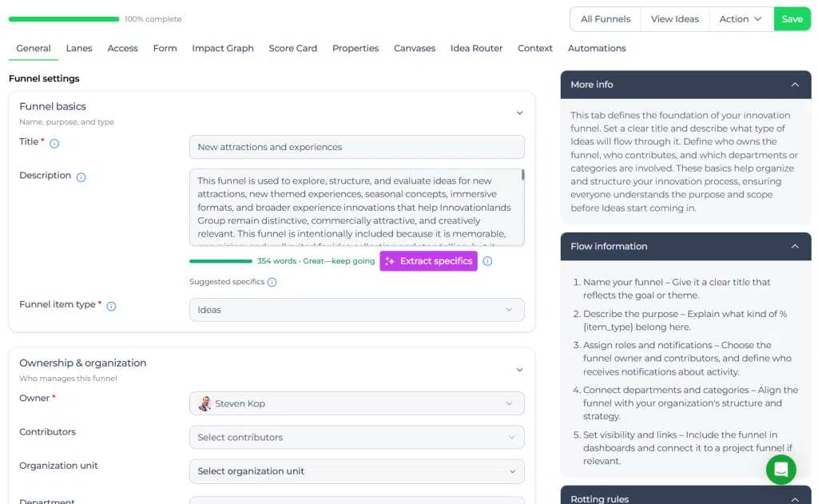818x504 pixels.
Task: Open the info icon next to Extract specifics
Action: click(487, 261)
